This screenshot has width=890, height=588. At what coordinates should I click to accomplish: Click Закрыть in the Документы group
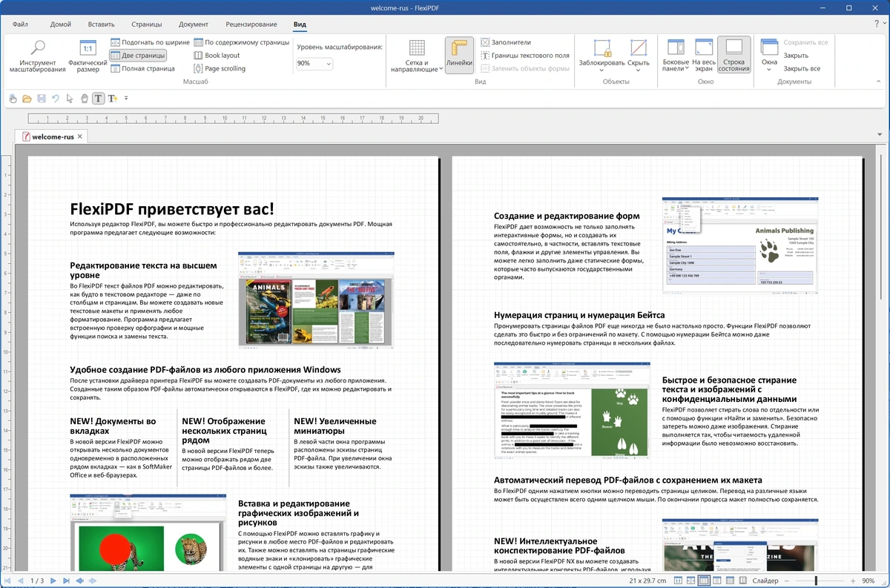[x=796, y=56]
